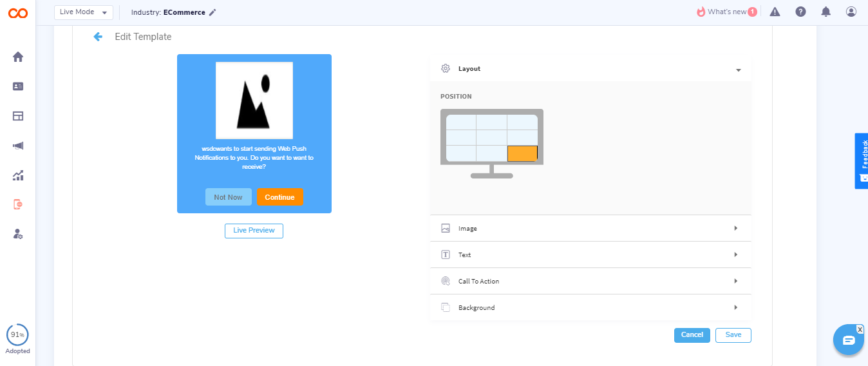Click the Industry: ECommerce label
The image size is (868, 366).
168,12
